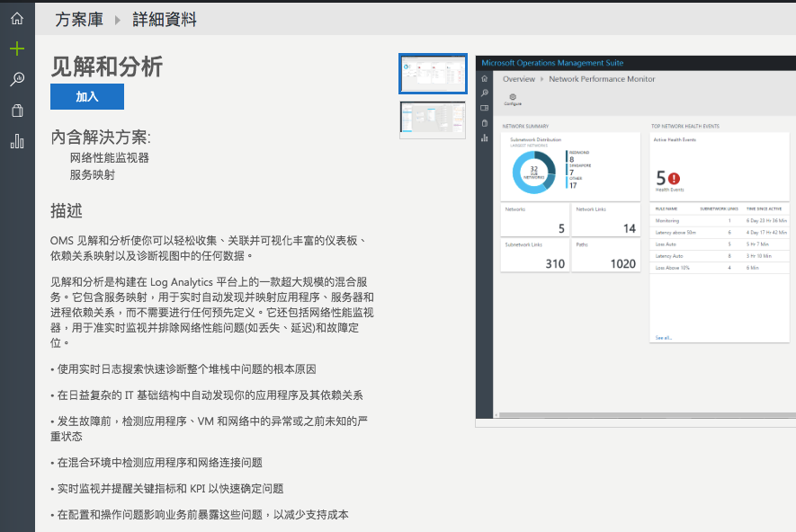
Task: Click the green plus add icon
Action: pyautogui.click(x=17, y=49)
